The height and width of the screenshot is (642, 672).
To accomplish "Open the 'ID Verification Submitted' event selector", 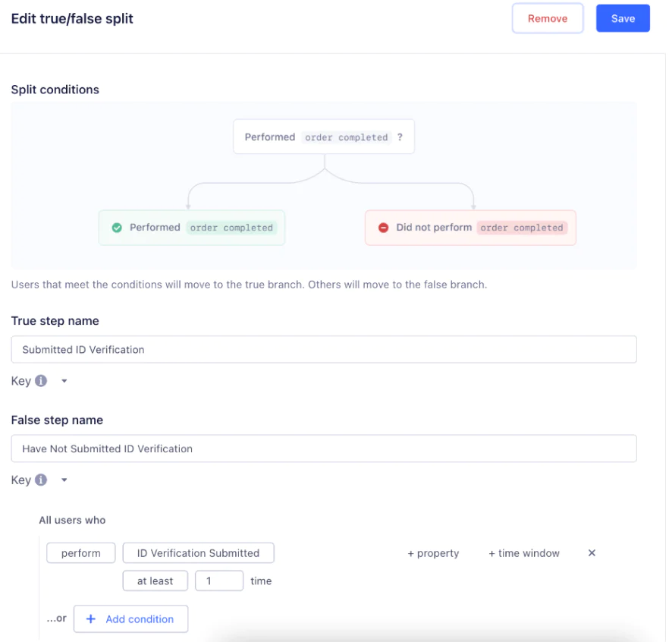I will (x=198, y=553).
